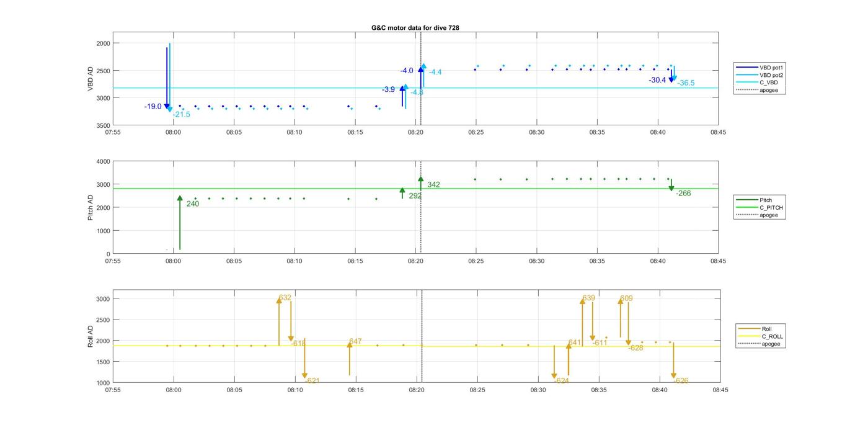The height and width of the screenshot is (430, 868).
Task: Click the '641' roll data label
Action: click(575, 343)
